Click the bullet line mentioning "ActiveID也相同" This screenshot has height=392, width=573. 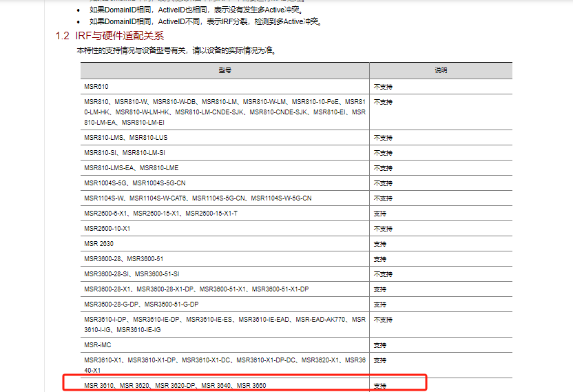point(196,10)
